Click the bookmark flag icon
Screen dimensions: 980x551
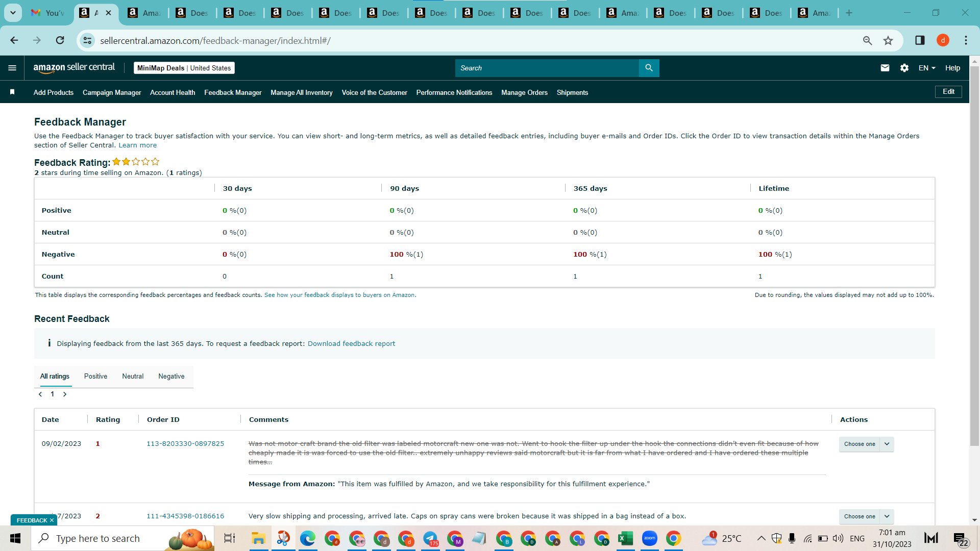(12, 92)
